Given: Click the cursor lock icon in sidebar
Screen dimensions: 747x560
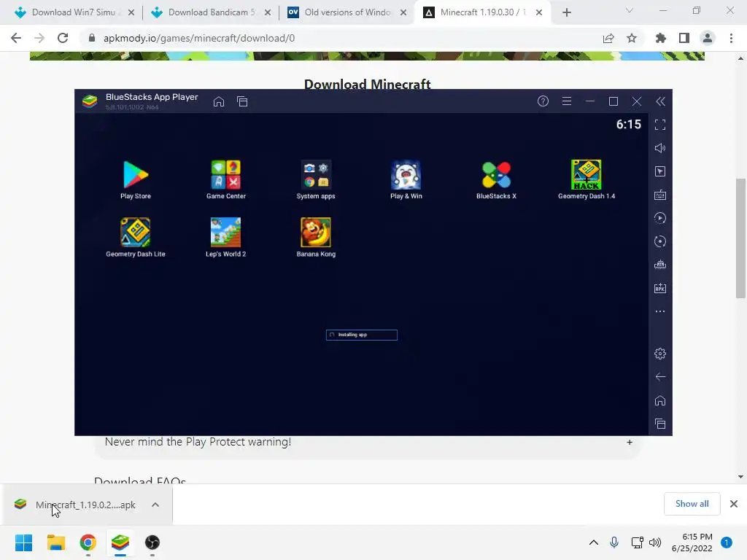Looking at the screenshot, I should pos(659,171).
